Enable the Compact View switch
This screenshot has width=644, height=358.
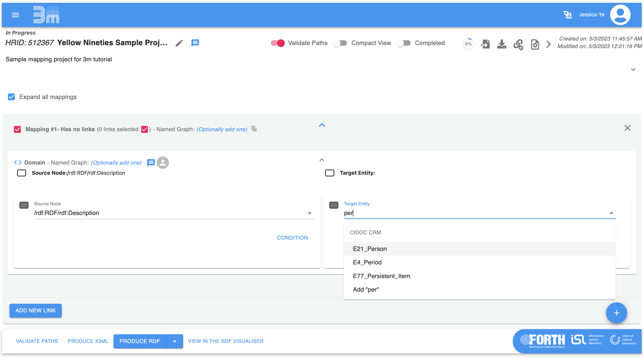tap(340, 43)
